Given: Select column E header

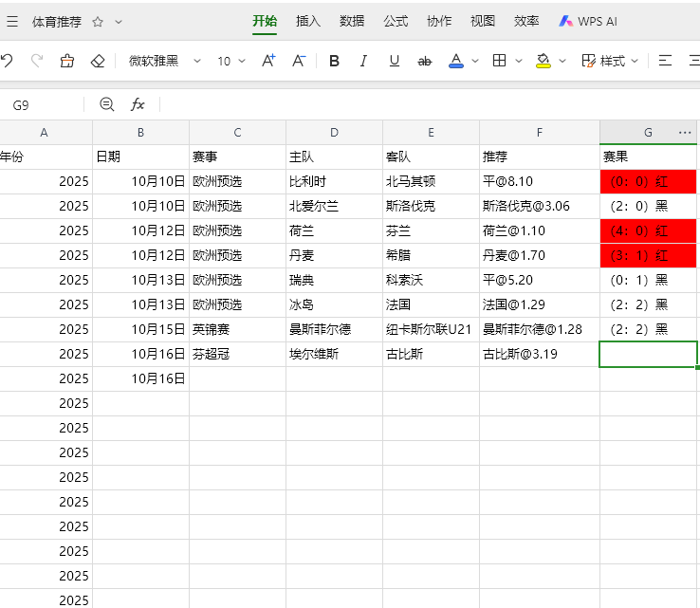Looking at the screenshot, I should click(431, 133).
